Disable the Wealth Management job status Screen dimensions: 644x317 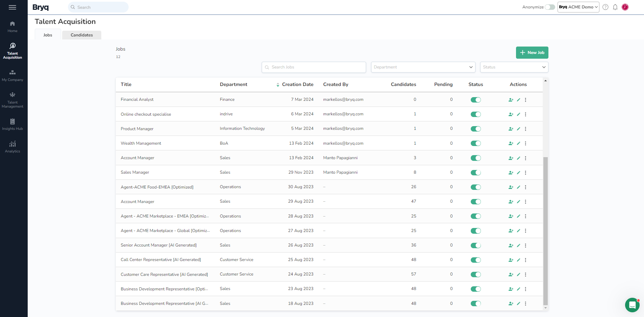coord(475,143)
